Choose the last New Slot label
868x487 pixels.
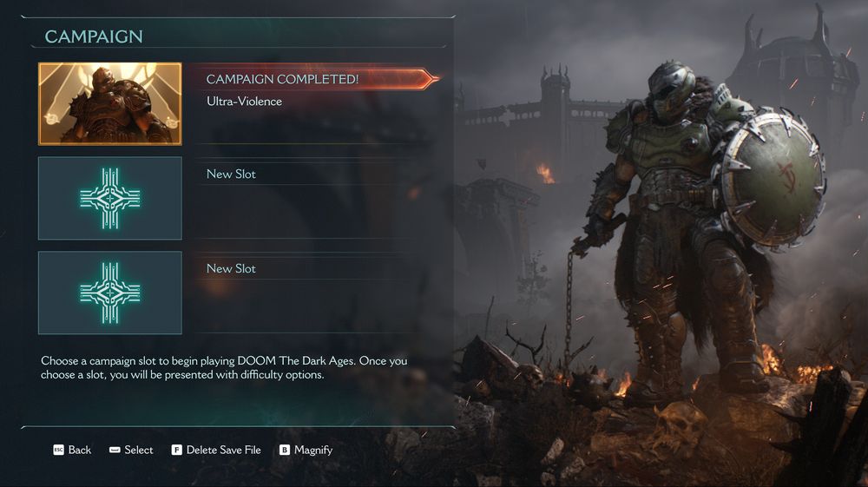click(231, 268)
